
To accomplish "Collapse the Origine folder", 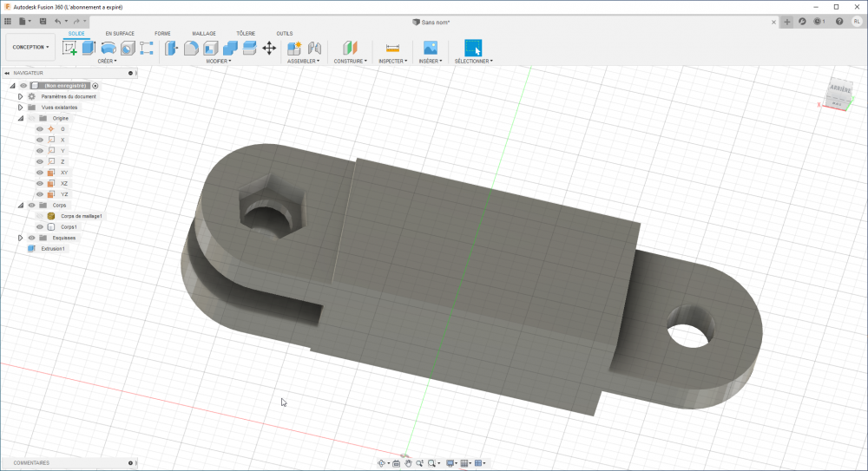I will point(21,119).
